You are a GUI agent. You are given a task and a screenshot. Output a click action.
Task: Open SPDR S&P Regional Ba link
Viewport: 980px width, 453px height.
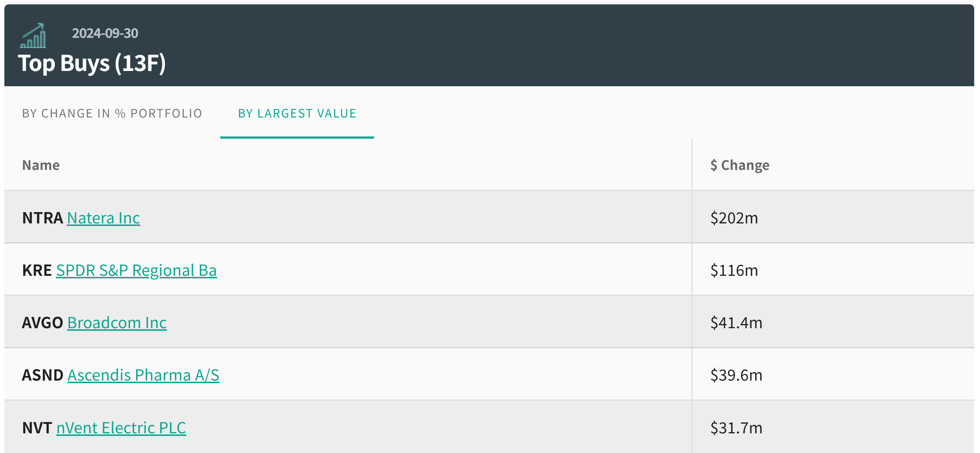click(136, 270)
